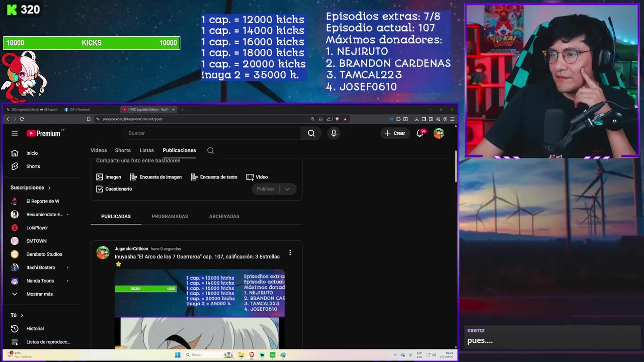This screenshot has width=644, height=362.
Task: Click the browser address bar URL
Action: coord(133,119)
